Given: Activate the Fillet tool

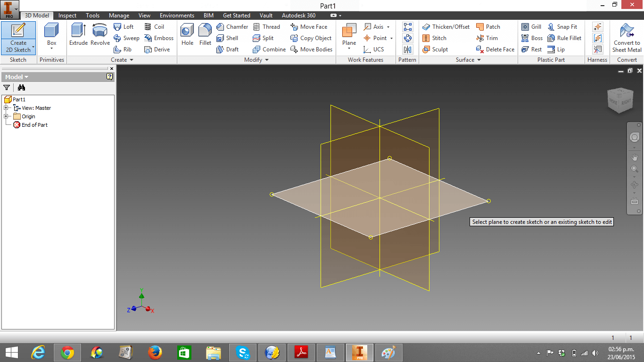Looking at the screenshot, I should pos(205,34).
